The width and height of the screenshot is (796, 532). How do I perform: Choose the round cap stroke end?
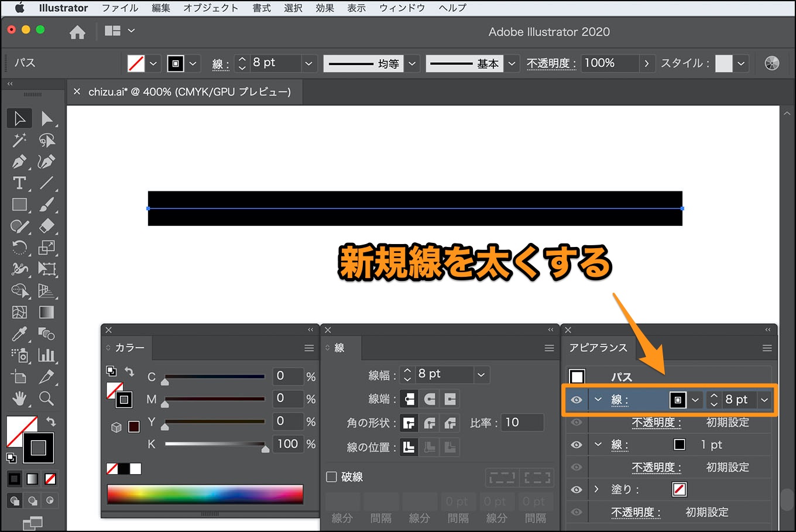coord(430,399)
